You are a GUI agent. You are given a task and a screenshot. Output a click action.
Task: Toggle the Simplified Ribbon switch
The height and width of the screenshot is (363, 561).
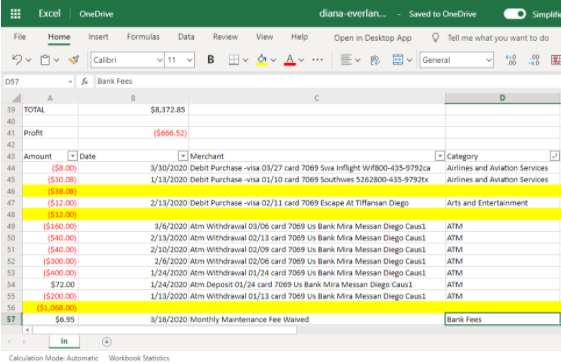coord(514,14)
